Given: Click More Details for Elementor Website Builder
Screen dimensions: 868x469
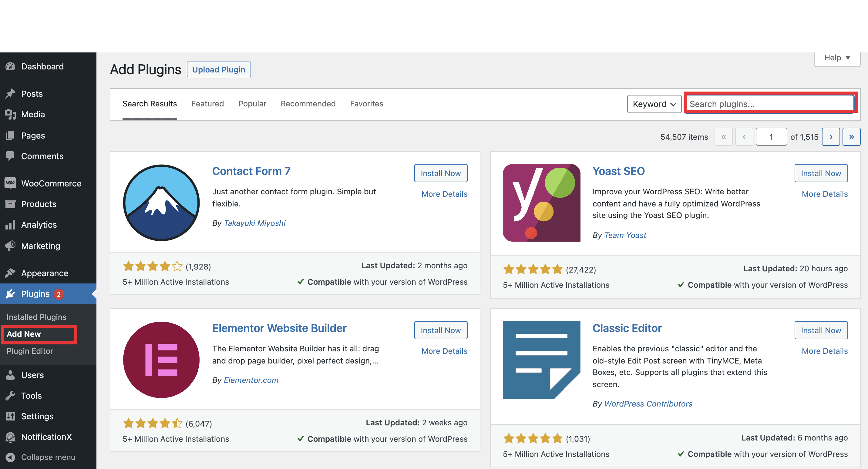Looking at the screenshot, I should [x=443, y=350].
